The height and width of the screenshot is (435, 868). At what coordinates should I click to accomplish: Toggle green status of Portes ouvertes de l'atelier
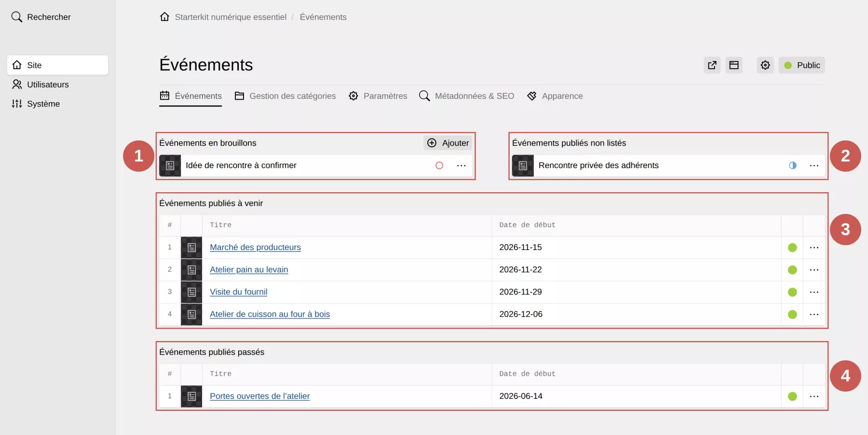click(792, 396)
